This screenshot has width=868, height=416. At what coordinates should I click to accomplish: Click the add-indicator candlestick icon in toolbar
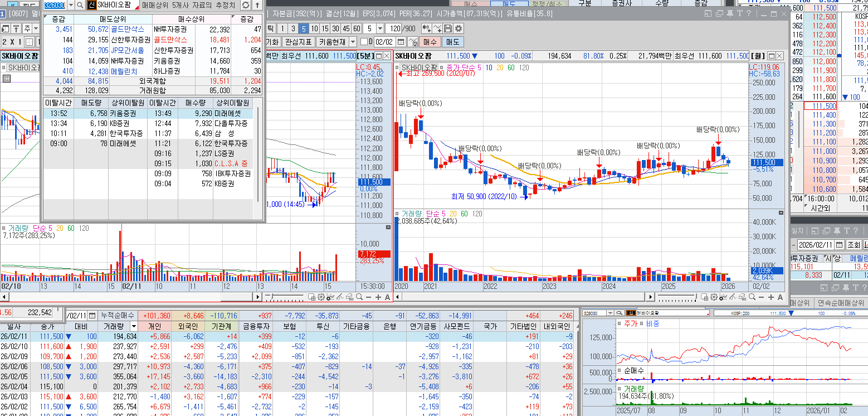pyautogui.click(x=426, y=28)
